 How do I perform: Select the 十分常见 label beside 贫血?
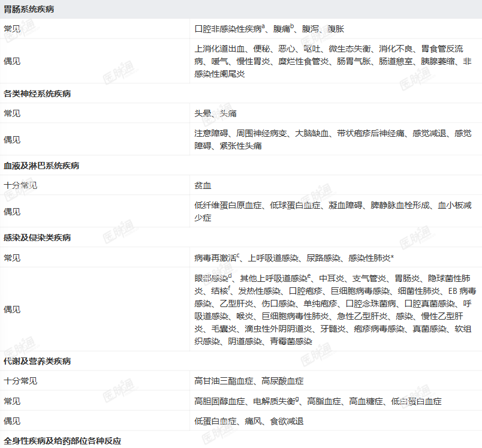pos(20,185)
